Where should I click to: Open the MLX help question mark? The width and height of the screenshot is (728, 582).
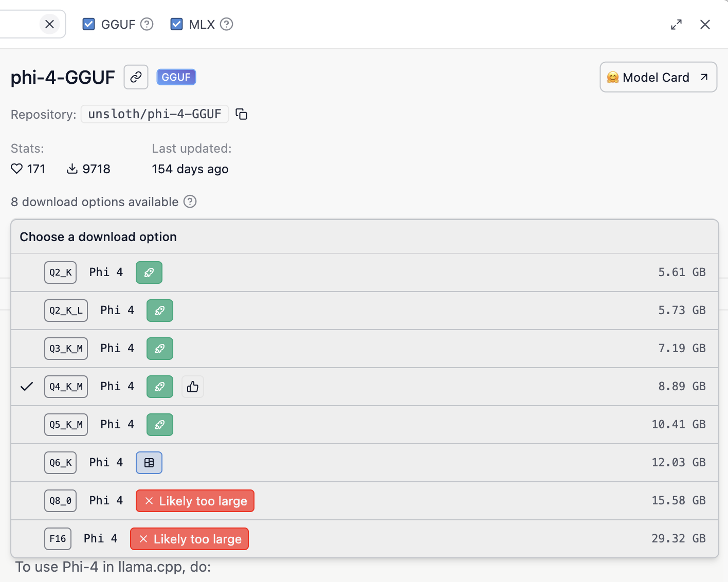(227, 24)
